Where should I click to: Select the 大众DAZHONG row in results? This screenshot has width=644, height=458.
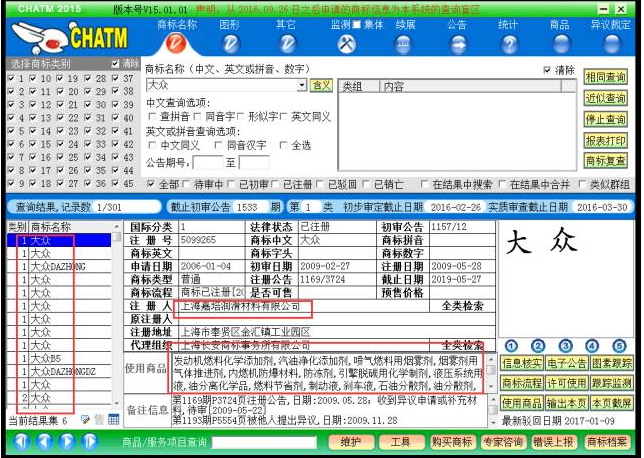pos(57,267)
